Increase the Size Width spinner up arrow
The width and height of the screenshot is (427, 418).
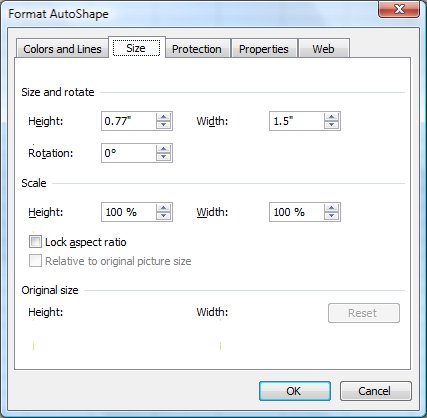(331, 117)
